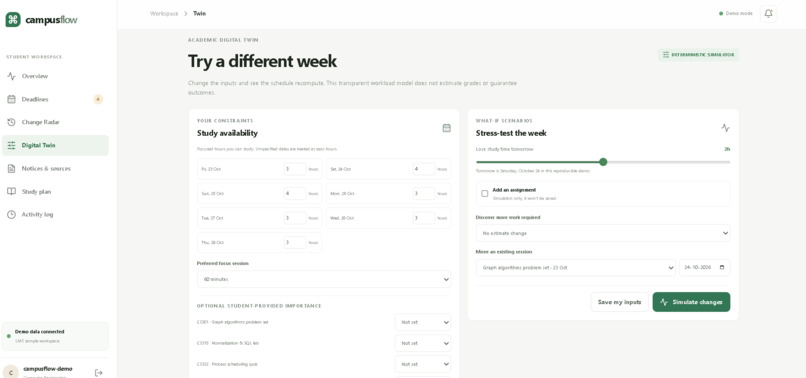Open importance dropdown for Process scheduling quiz
Screen dimensions: 806x378
point(423,364)
